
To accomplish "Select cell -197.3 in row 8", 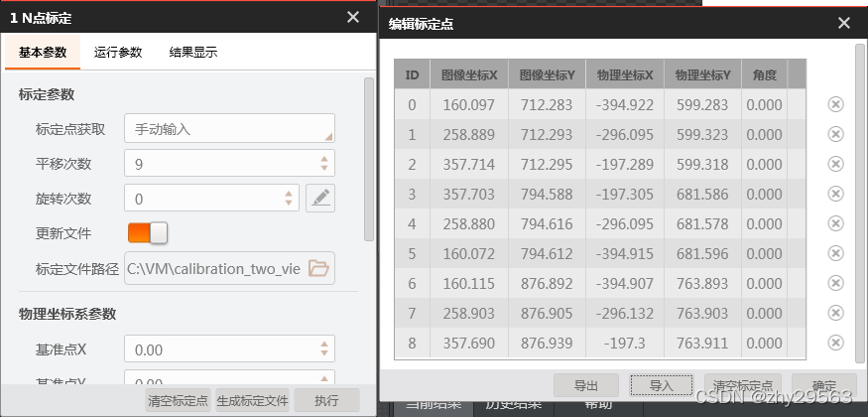I will click(625, 344).
